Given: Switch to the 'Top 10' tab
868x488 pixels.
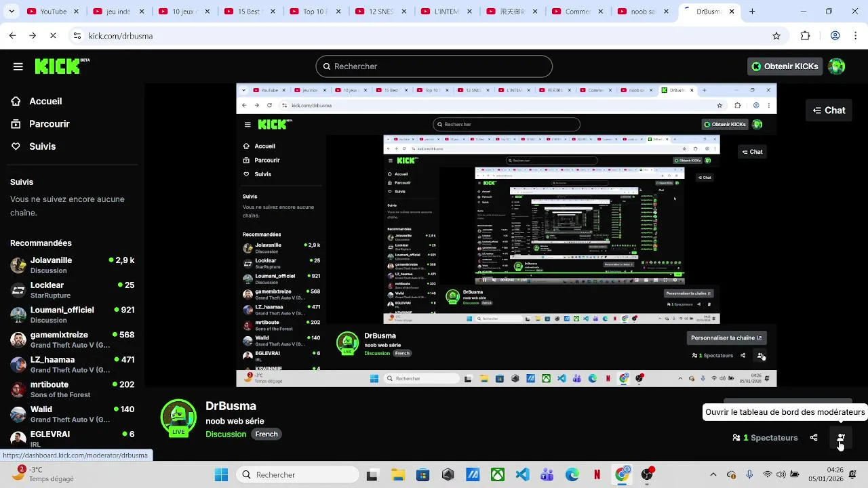Looking at the screenshot, I should (x=315, y=12).
